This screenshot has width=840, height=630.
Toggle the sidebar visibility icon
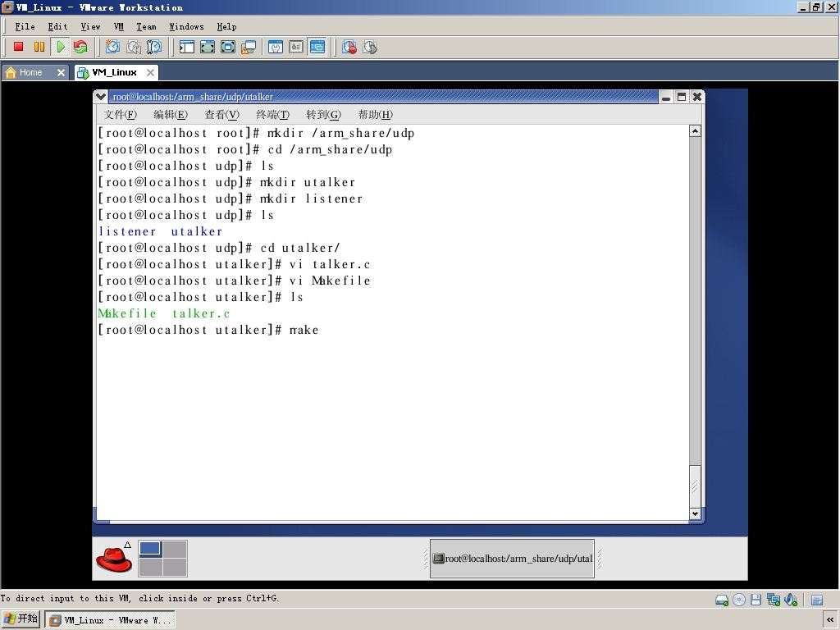click(186, 47)
